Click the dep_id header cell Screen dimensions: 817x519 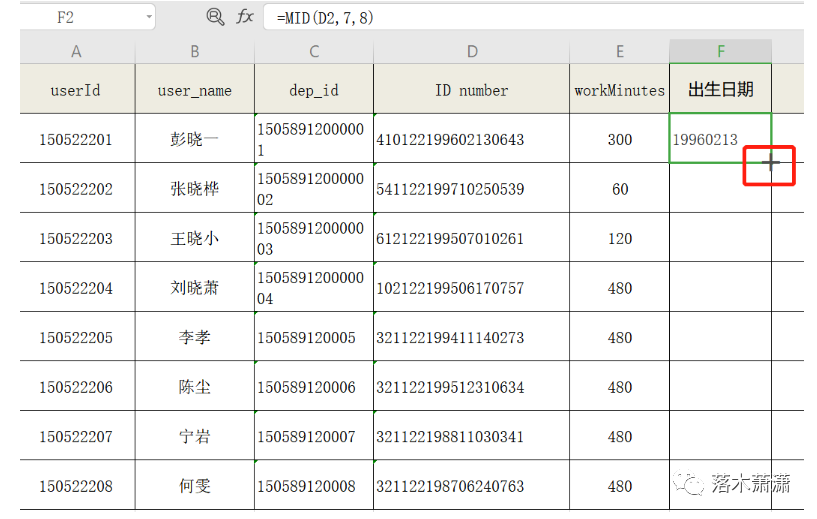tap(314, 89)
